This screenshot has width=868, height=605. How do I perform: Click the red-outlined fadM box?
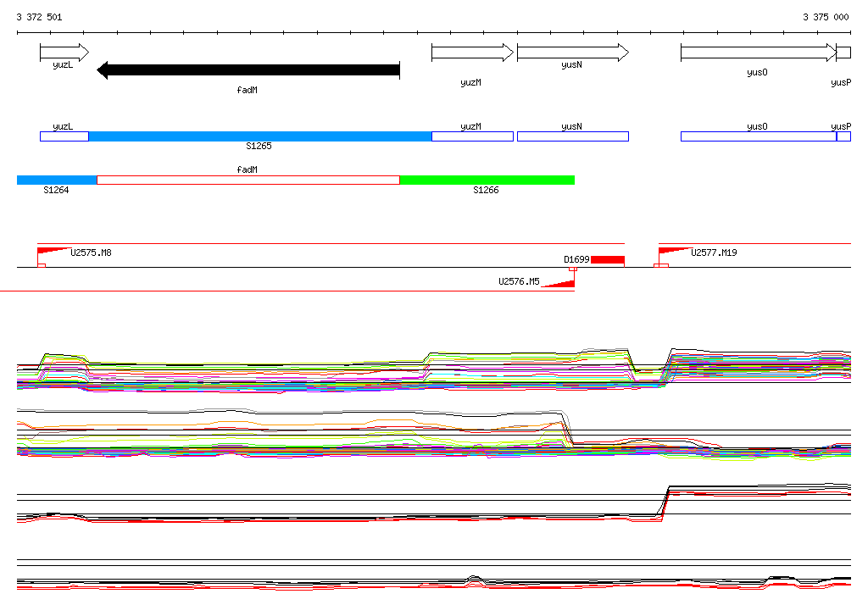pyautogui.click(x=248, y=180)
